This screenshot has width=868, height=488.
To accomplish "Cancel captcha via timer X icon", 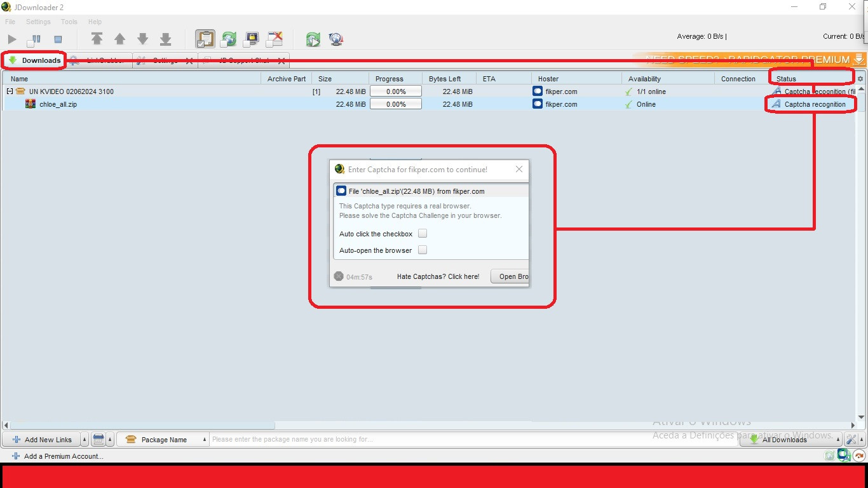I will pos(339,276).
